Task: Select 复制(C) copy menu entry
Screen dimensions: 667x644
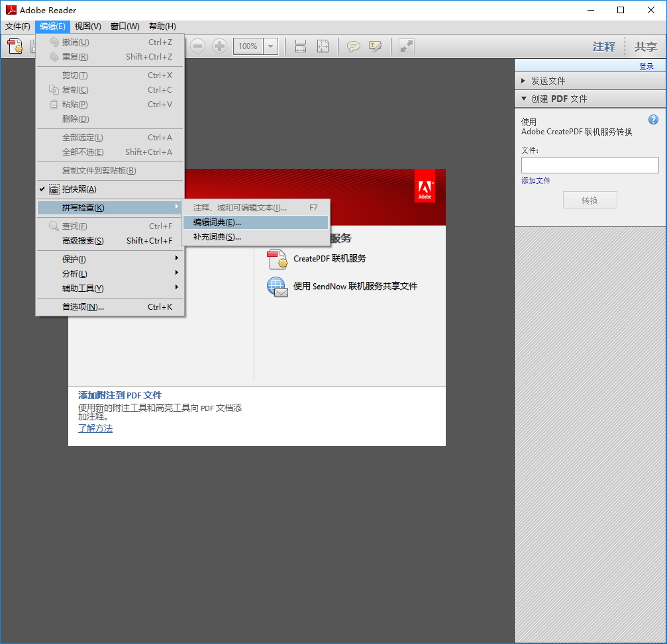Action: [x=110, y=90]
